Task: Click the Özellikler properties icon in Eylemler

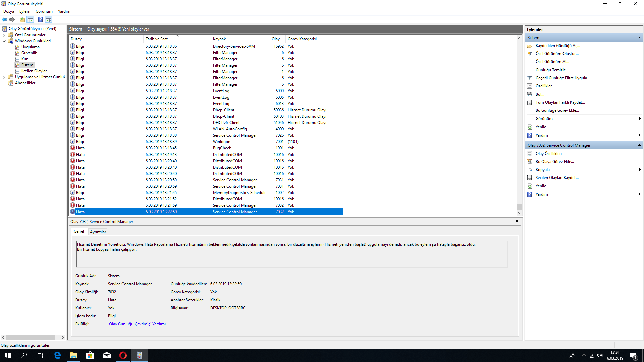Action: [x=530, y=86]
